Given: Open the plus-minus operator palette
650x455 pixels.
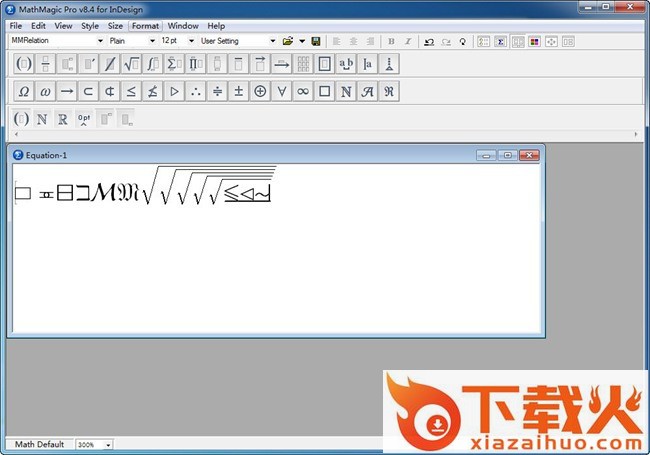Looking at the screenshot, I should [x=239, y=91].
